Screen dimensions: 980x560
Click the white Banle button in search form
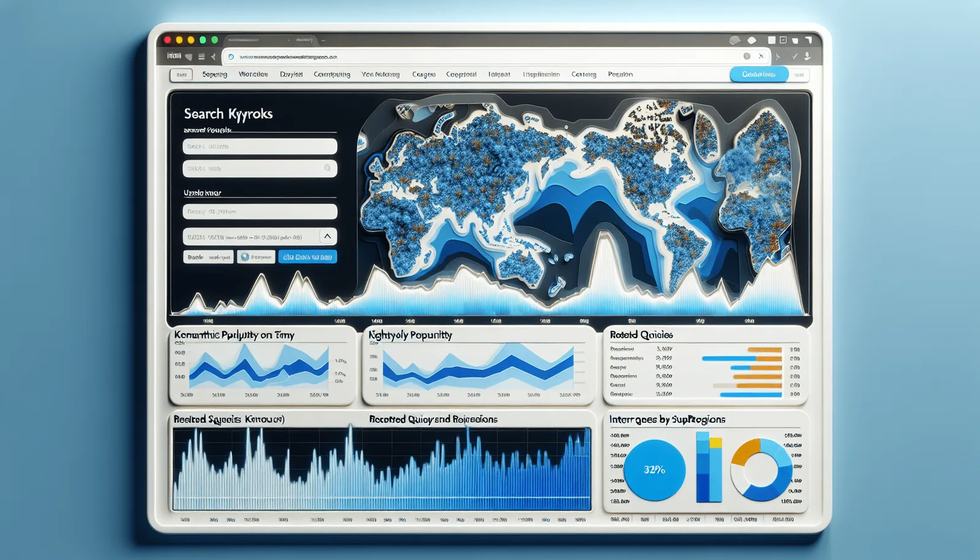(208, 257)
